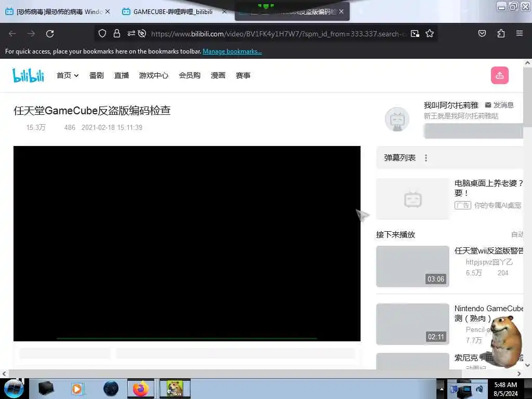Viewport: 532px width, 399px height.
Task: Click the 接下来播放 heading
Action: pyautogui.click(x=395, y=235)
